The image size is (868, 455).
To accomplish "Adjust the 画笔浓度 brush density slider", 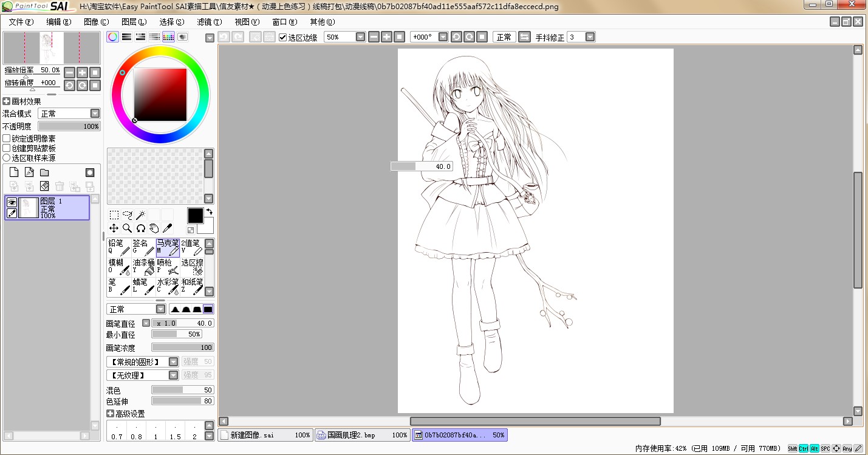I will click(182, 347).
